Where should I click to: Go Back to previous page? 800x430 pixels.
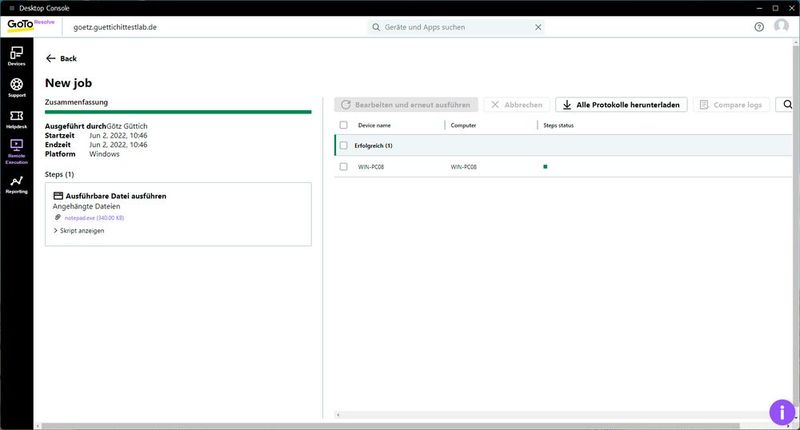coord(61,59)
